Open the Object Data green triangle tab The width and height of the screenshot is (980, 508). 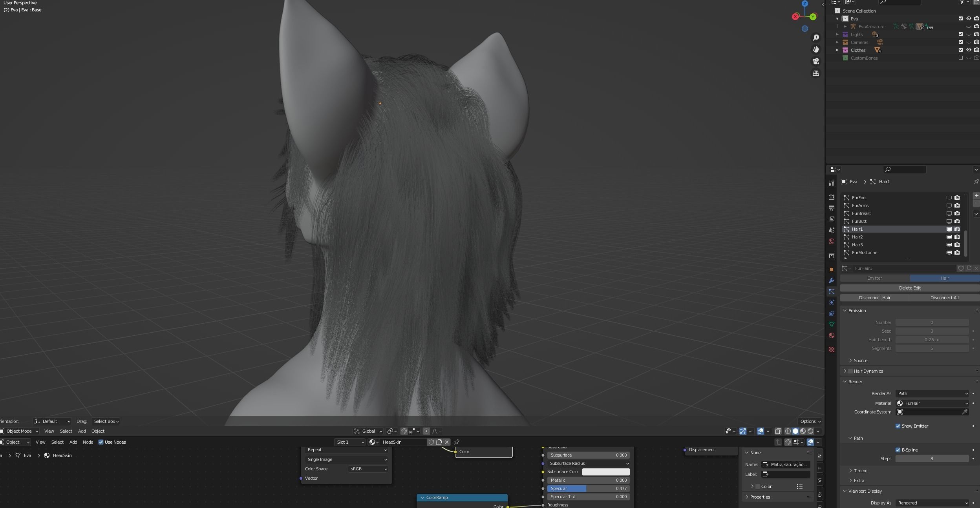831,324
